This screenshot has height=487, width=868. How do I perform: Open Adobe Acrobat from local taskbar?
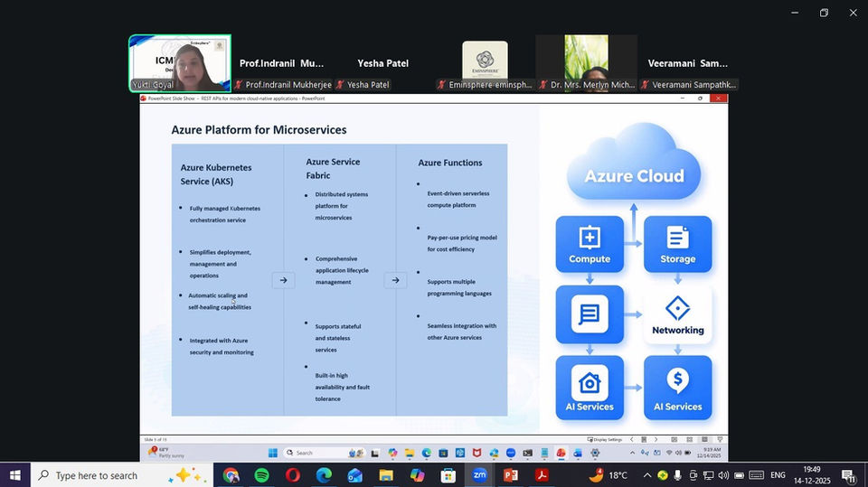coord(542,475)
